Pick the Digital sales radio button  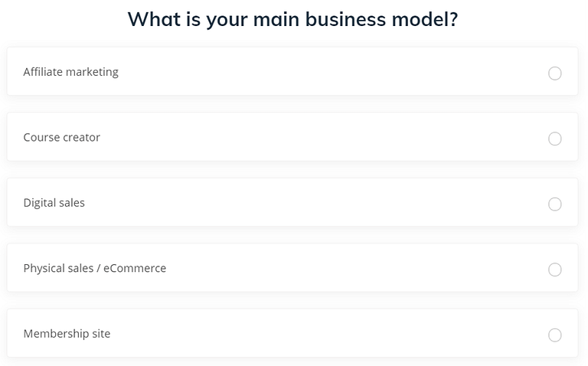(555, 204)
